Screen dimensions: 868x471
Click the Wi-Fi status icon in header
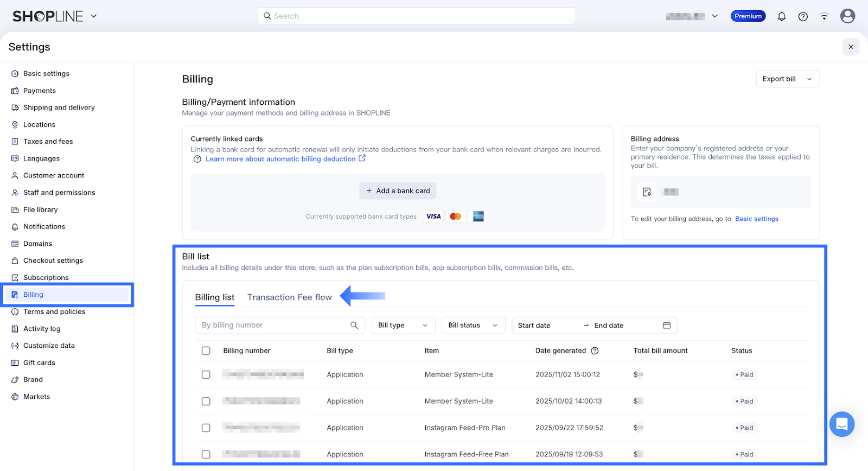click(x=824, y=16)
